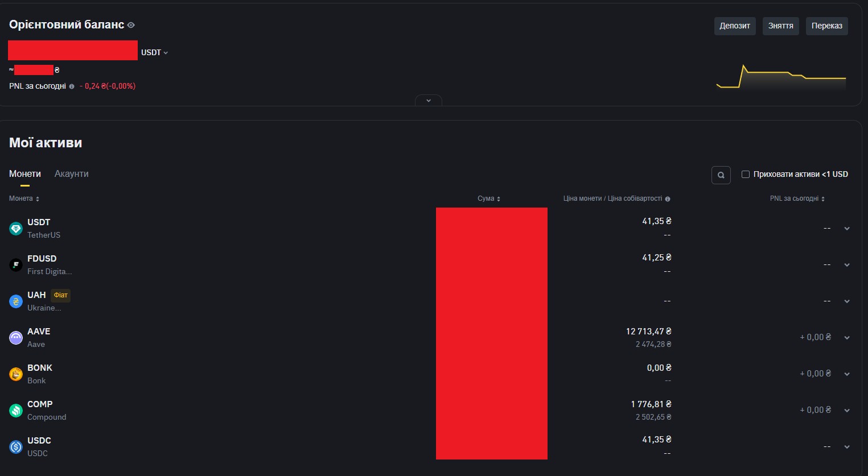Click the PNL за сьогодні info icon
The image size is (868, 476).
tap(72, 86)
